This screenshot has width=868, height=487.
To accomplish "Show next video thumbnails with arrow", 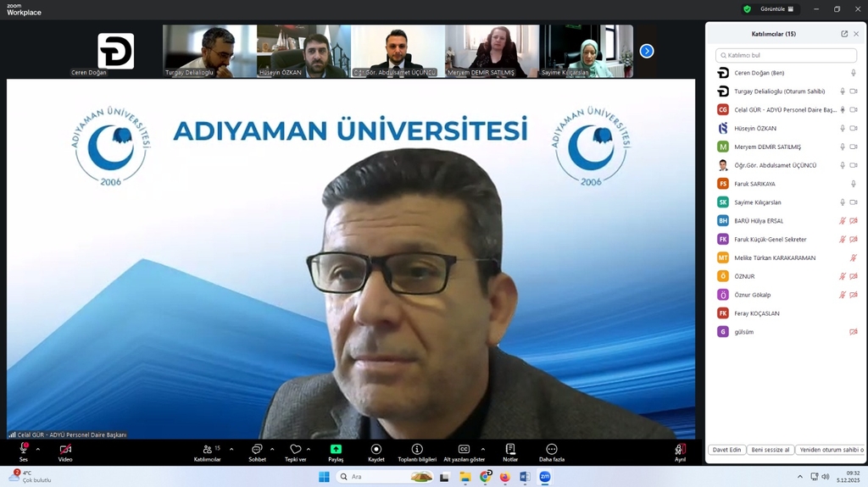I will point(647,51).
